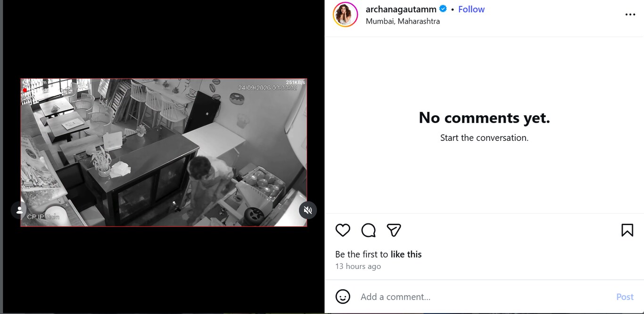
Task: Click "Start the conversation." text
Action: point(484,138)
